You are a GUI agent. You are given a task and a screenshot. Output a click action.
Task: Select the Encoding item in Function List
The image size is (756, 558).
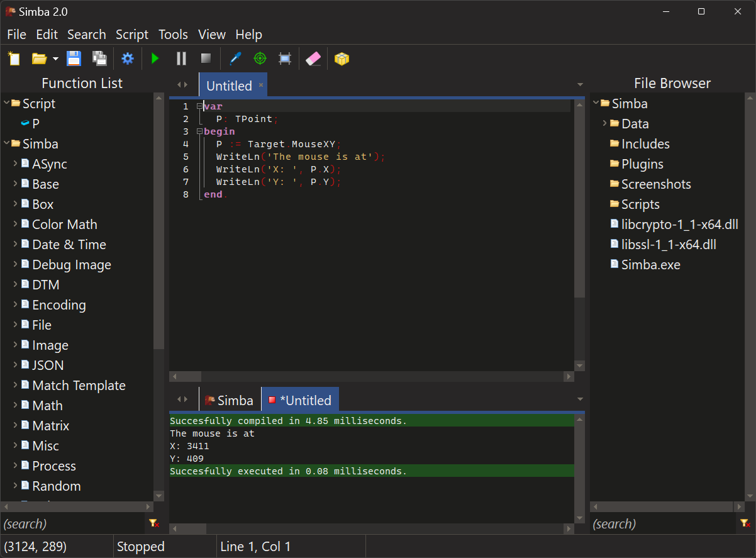coord(58,304)
